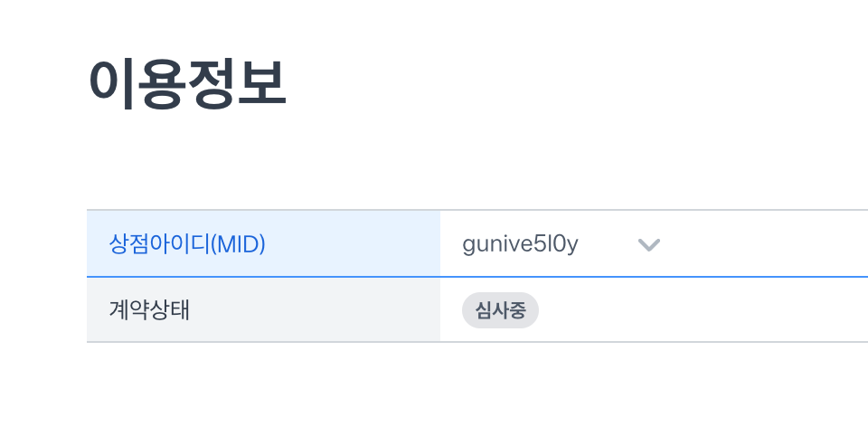Click the text gunive5l0y in the combo box
Viewport: 868px width, 427px height.
[x=521, y=244]
